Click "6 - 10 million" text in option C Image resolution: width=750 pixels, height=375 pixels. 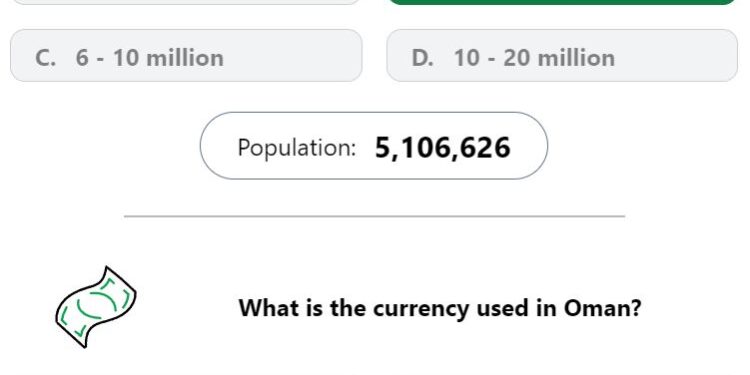pyautogui.click(x=150, y=58)
